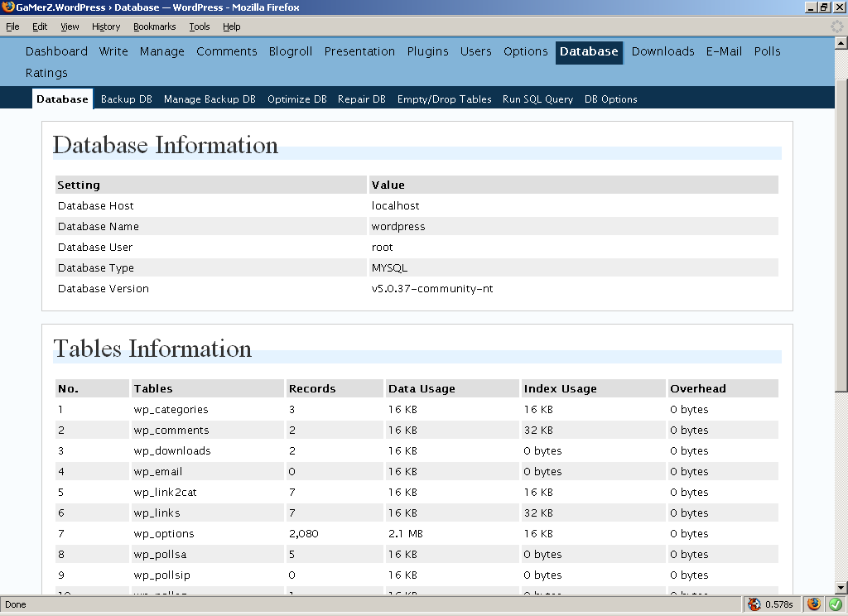
Task: Click the '2,080' records value
Action: pyautogui.click(x=304, y=534)
